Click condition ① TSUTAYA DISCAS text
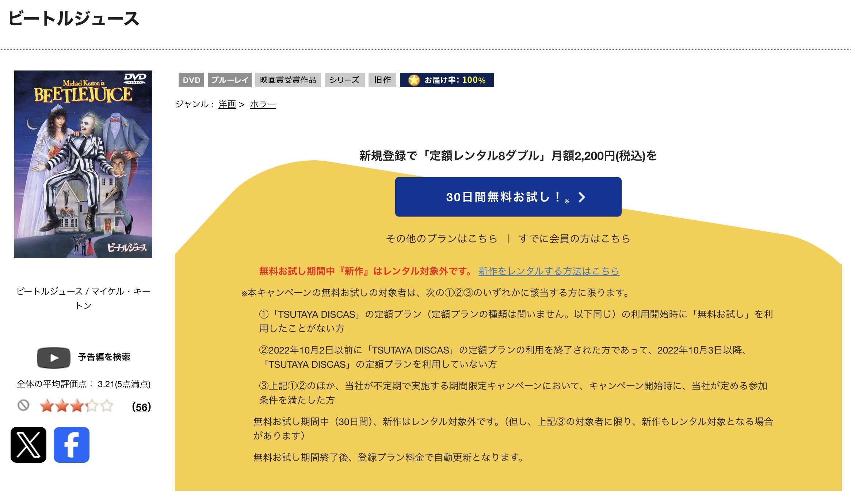 click(516, 321)
